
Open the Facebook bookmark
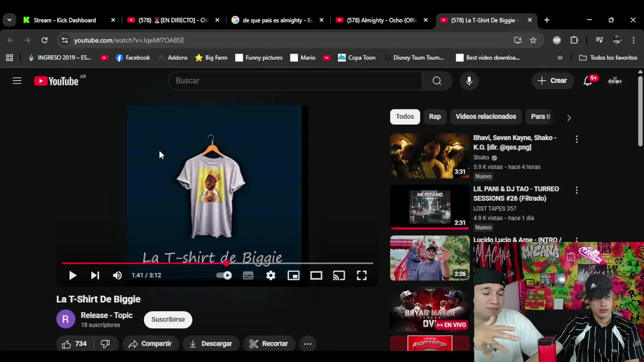tap(133, 58)
